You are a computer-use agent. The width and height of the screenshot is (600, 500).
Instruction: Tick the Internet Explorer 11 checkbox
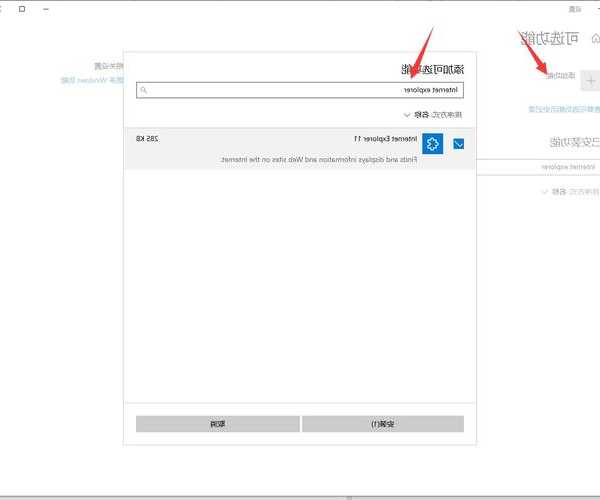point(459,144)
